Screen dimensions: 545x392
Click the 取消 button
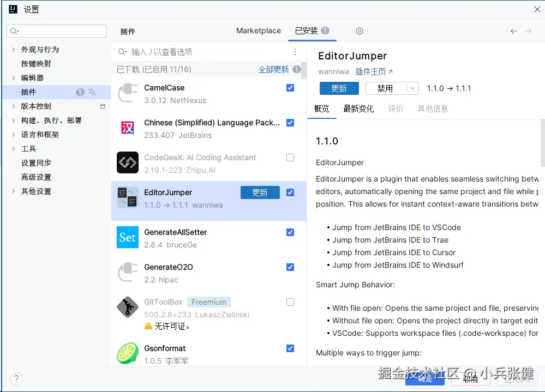[x=471, y=379]
